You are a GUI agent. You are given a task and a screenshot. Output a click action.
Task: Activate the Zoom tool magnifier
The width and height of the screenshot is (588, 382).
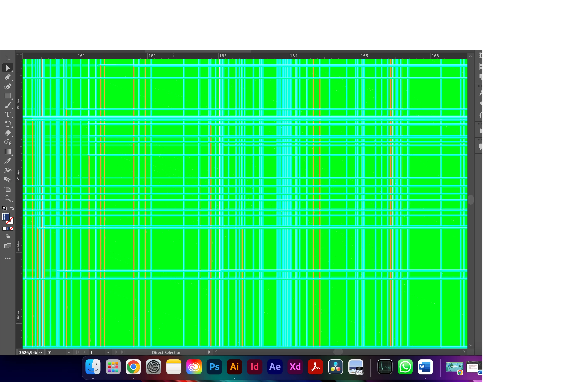tap(8, 198)
